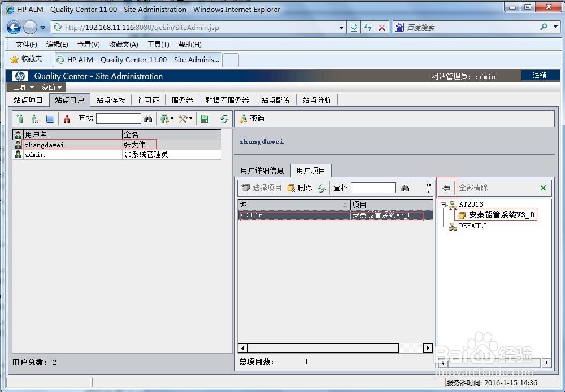Click the IE back button

(14, 27)
